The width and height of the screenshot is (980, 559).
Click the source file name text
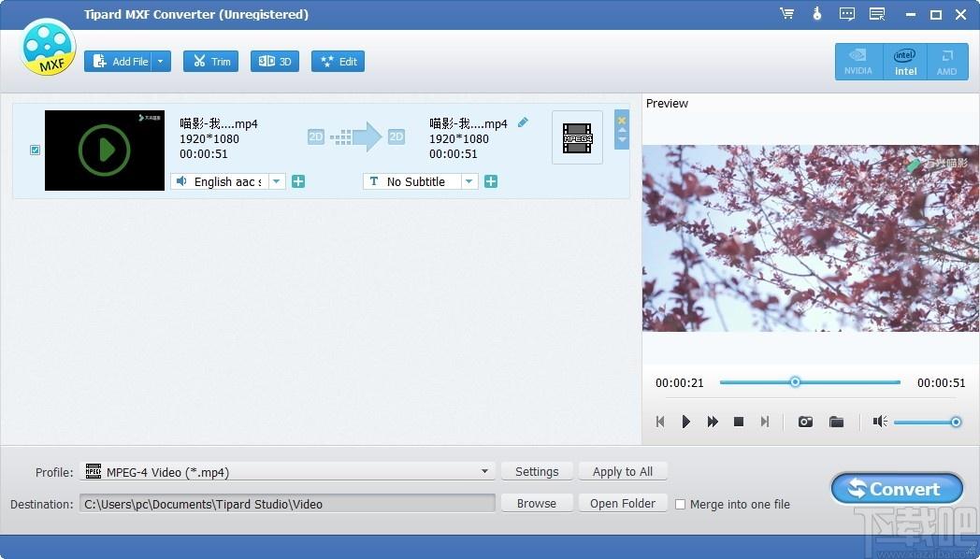219,123
